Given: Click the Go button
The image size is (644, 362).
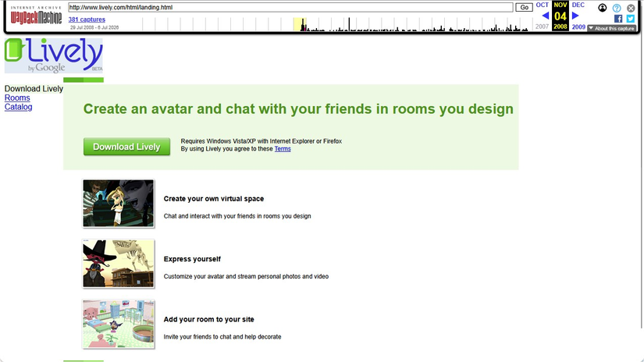Looking at the screenshot, I should [x=524, y=7].
